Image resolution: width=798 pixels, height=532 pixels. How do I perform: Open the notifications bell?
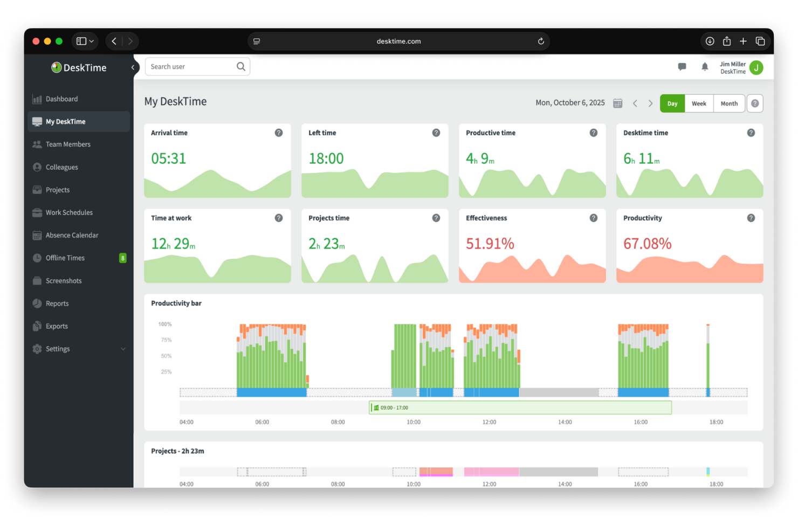[705, 67]
